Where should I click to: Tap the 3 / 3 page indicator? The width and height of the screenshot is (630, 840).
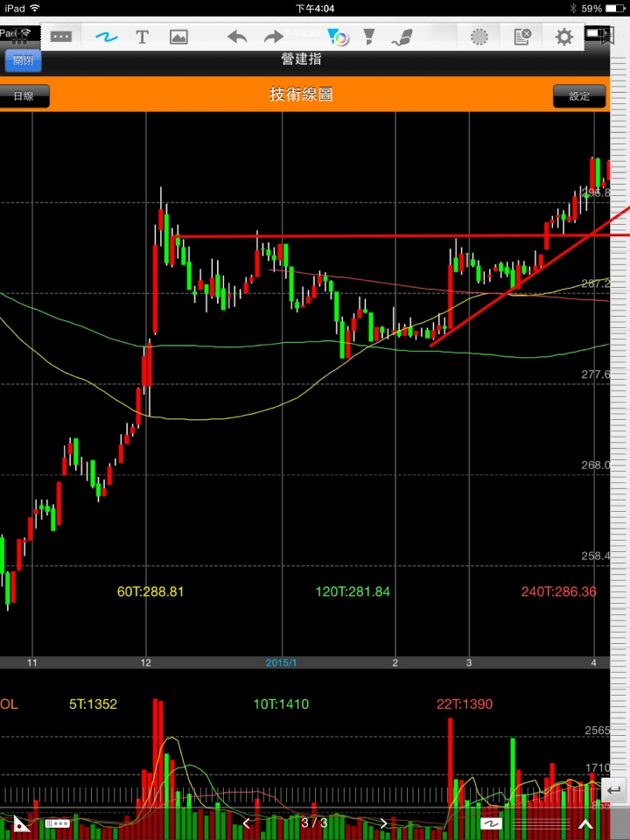click(x=314, y=822)
